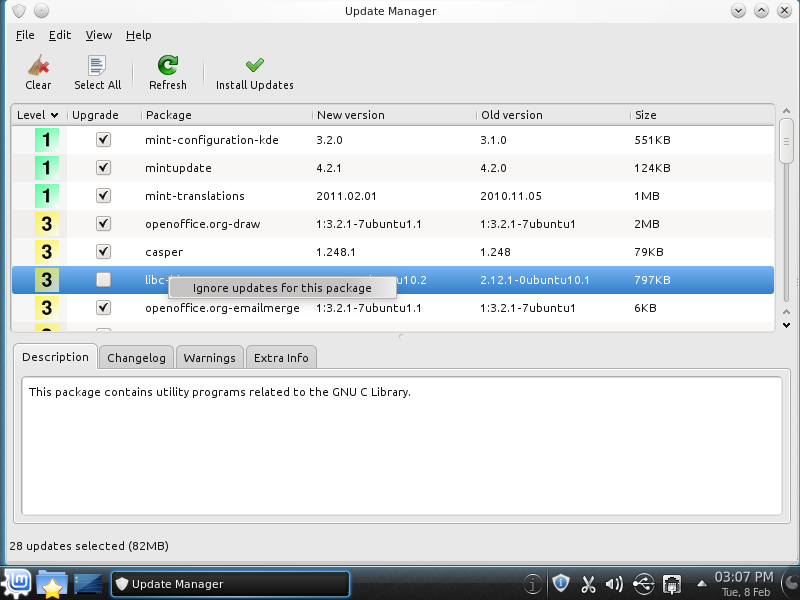This screenshot has height=600, width=800.
Task: Click the level 3 badge beside casper
Action: point(46,252)
